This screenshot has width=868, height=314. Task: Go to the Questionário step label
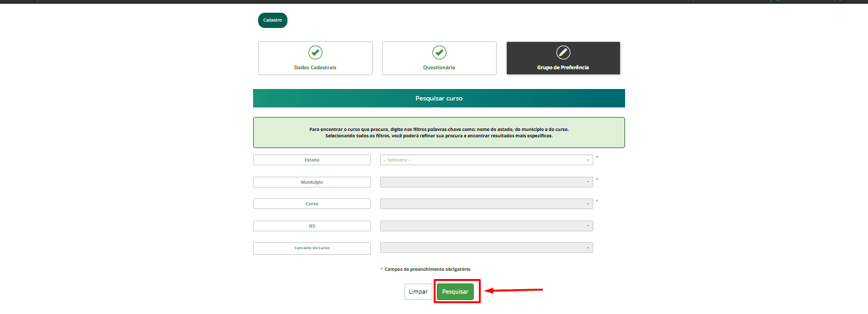439,67
